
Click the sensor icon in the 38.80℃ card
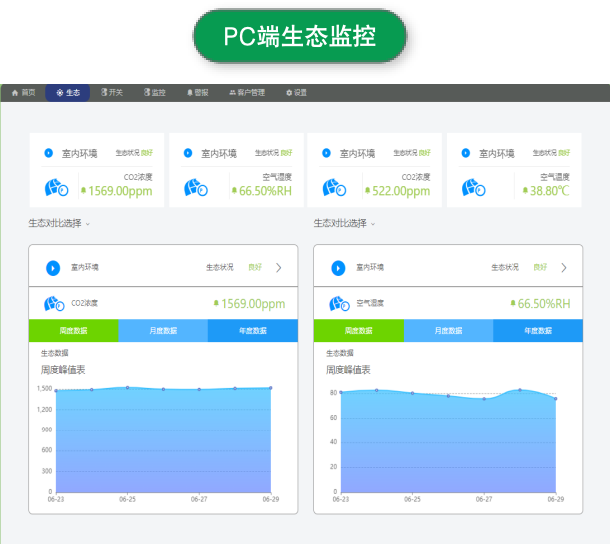(474, 188)
